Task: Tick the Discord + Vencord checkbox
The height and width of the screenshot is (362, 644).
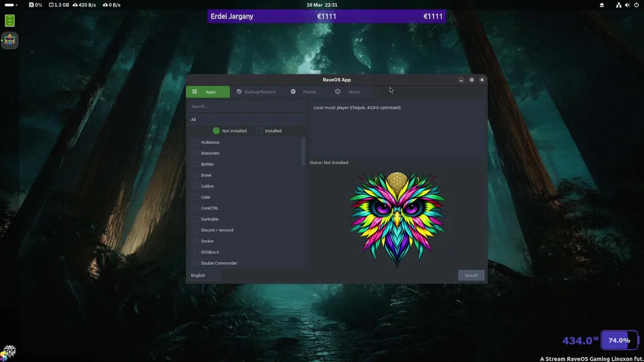Action: click(197, 230)
